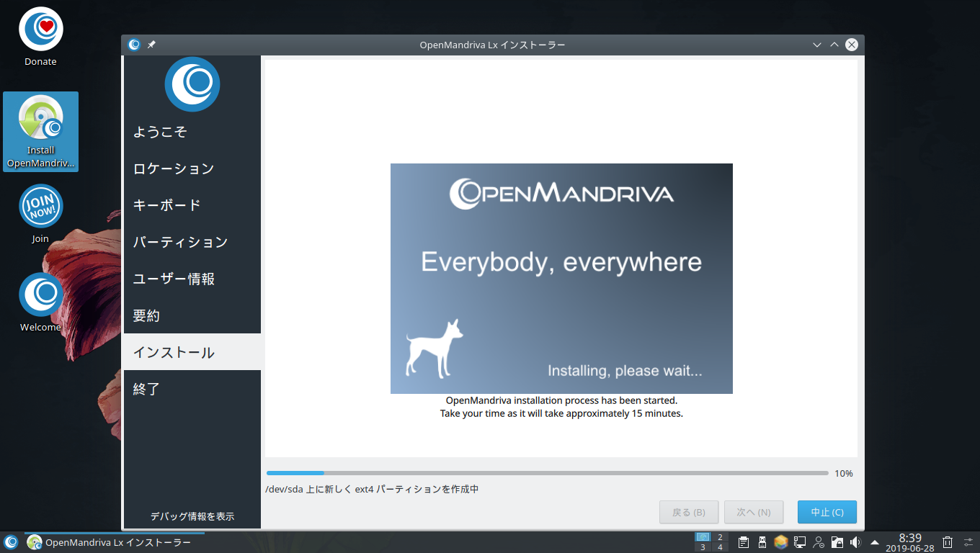Open the Donate desktop icon

click(x=40, y=37)
